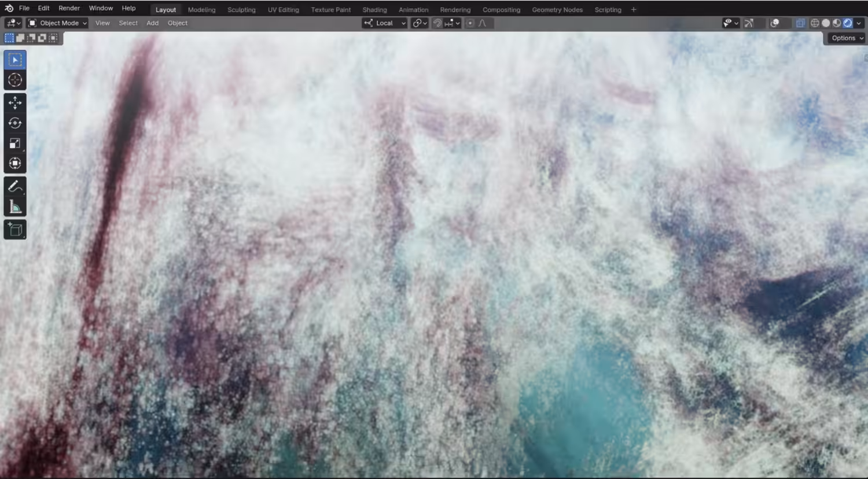Image resolution: width=868 pixels, height=479 pixels.
Task: Toggle X-ray view
Action: click(x=800, y=23)
